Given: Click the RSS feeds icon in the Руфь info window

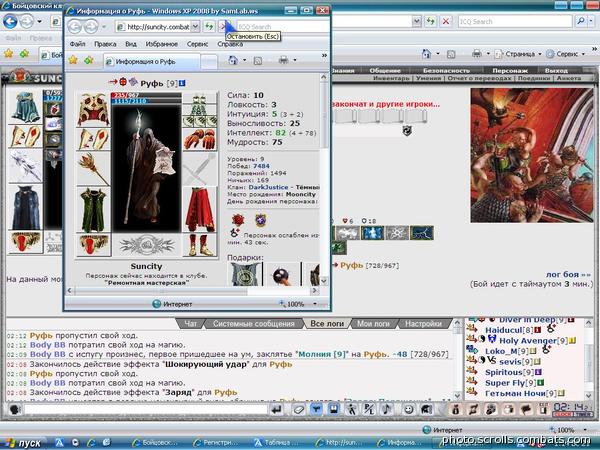Looking at the screenshot, I should [x=258, y=60].
